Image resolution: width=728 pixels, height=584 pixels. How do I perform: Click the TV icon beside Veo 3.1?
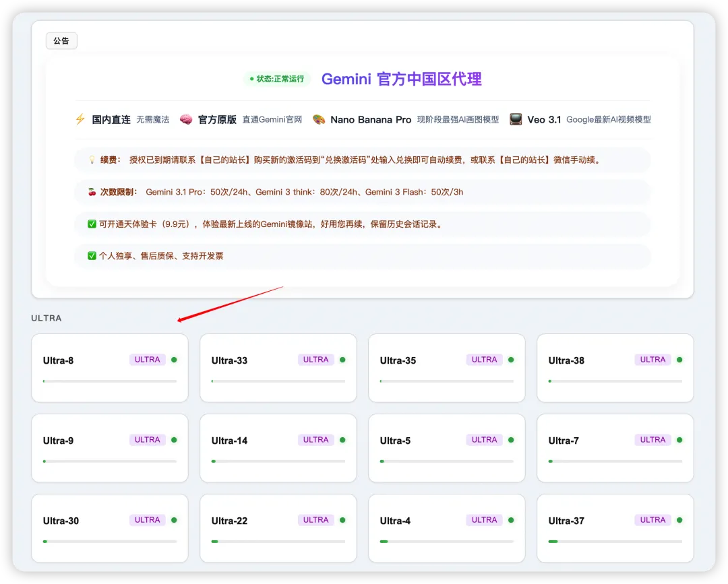click(x=516, y=119)
